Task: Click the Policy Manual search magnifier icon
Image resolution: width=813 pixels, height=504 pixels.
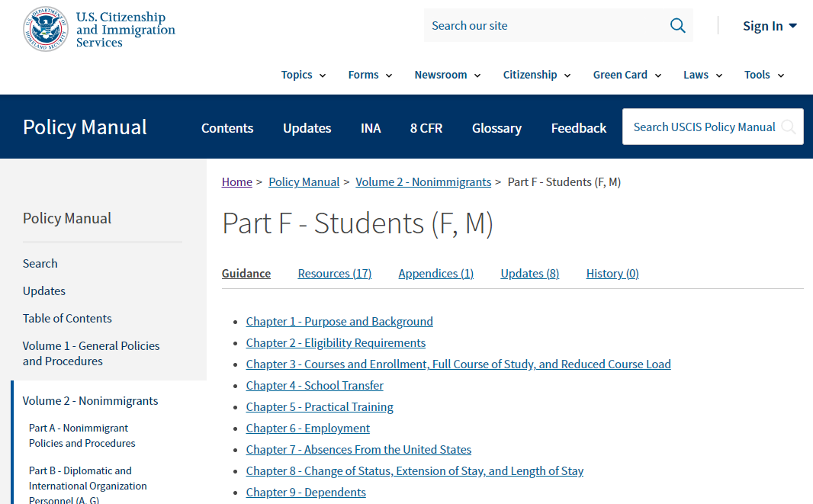Action: pos(789,127)
